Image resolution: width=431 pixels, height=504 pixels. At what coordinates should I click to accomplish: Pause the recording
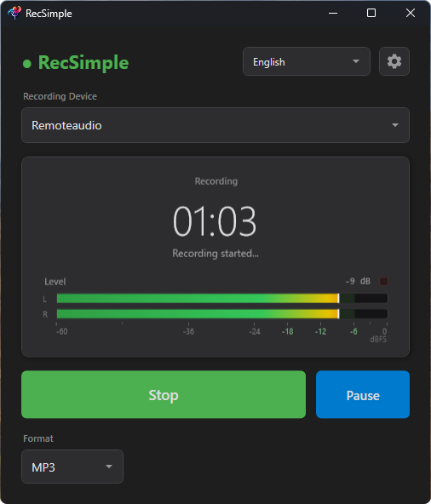click(363, 394)
